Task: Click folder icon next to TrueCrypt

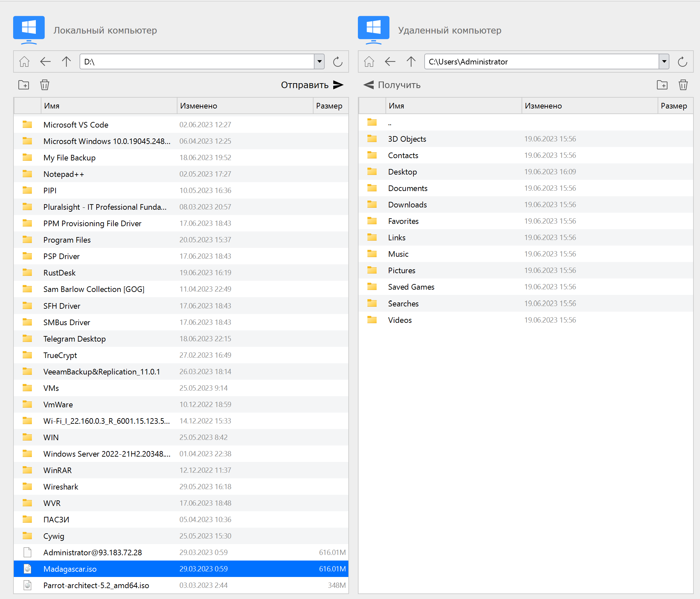Action: pos(27,355)
